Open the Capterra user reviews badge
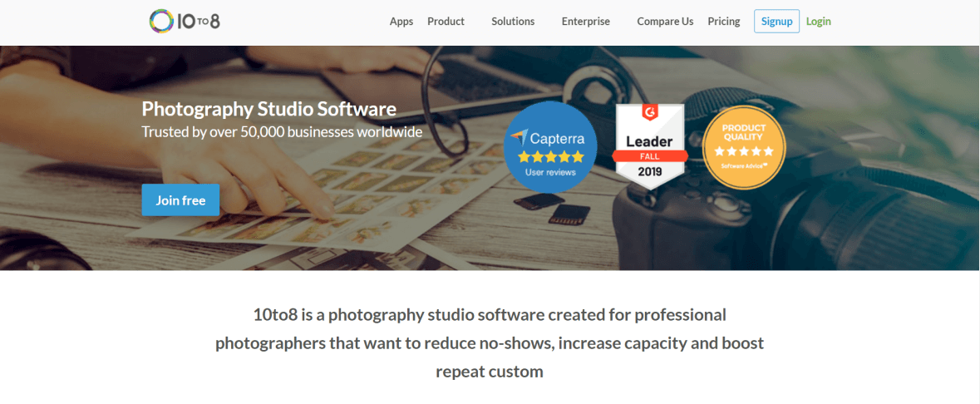980x404 pixels. [x=550, y=146]
